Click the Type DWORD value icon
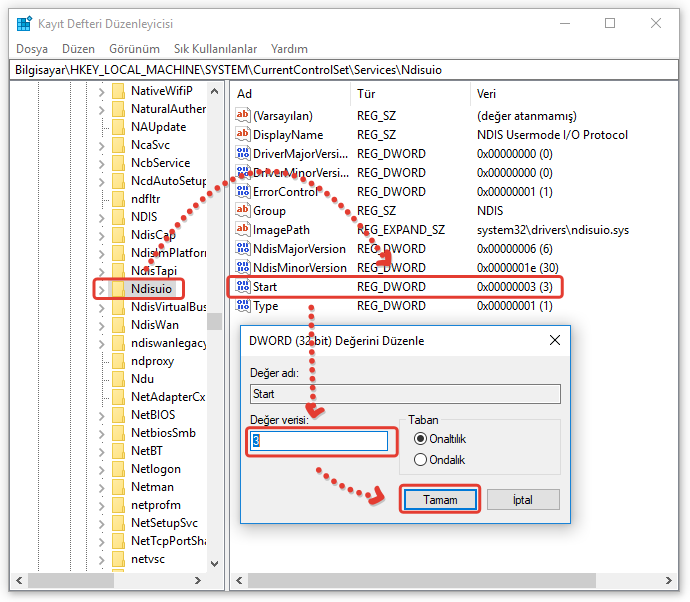 pos(242,306)
